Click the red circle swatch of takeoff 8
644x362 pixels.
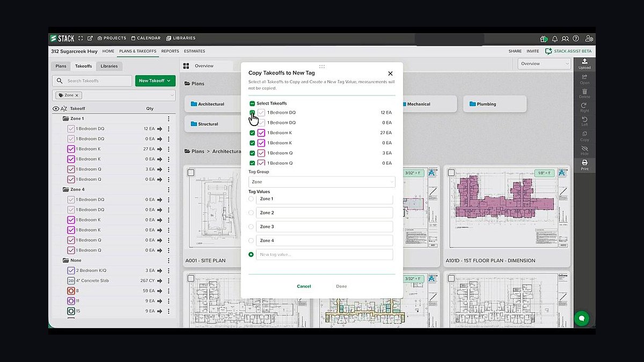point(71,291)
